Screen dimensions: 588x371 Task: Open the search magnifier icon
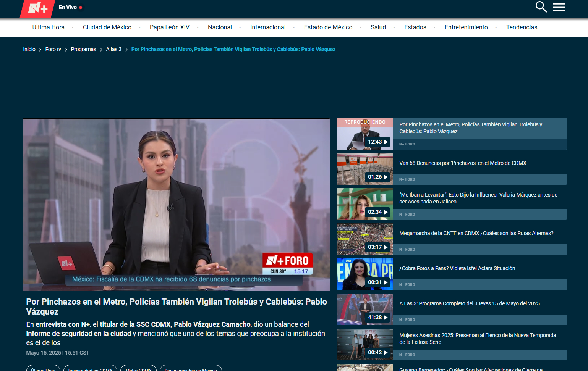click(541, 7)
